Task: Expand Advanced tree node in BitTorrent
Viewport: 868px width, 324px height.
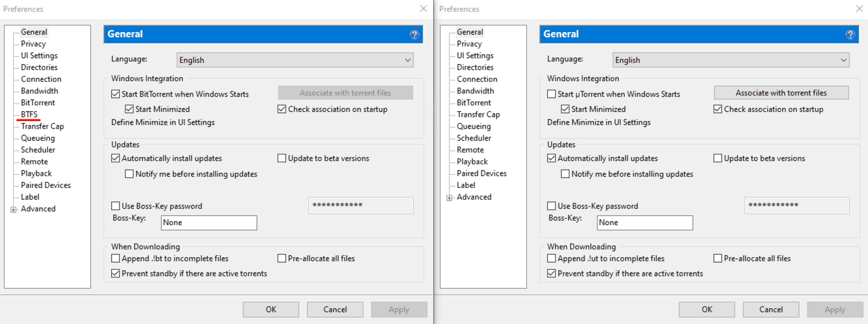Action: (14, 209)
